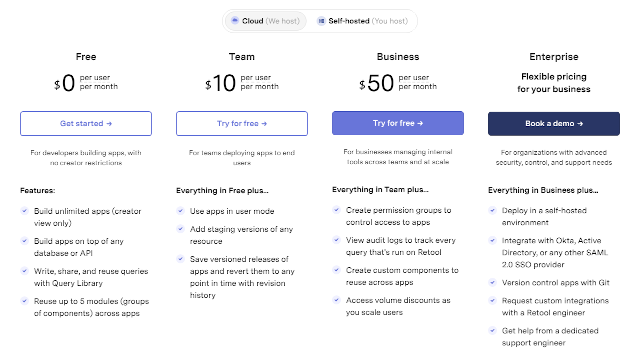Switch to Cloud (We host) pricing

(x=265, y=21)
